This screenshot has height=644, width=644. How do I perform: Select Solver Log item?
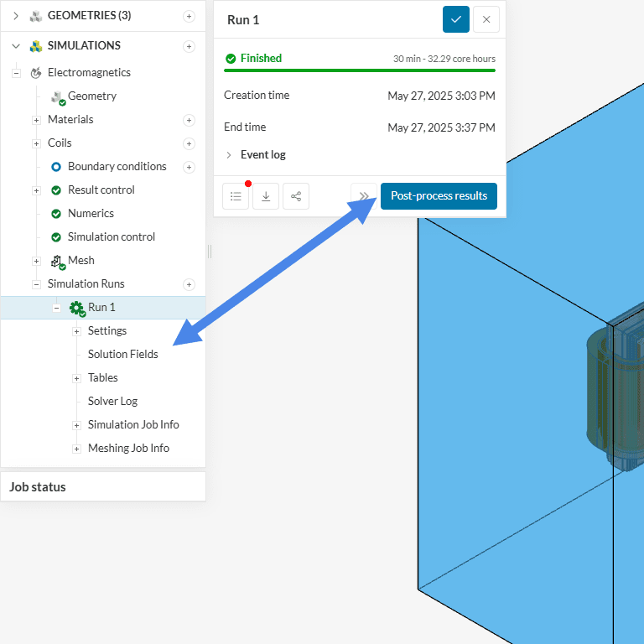(x=112, y=401)
